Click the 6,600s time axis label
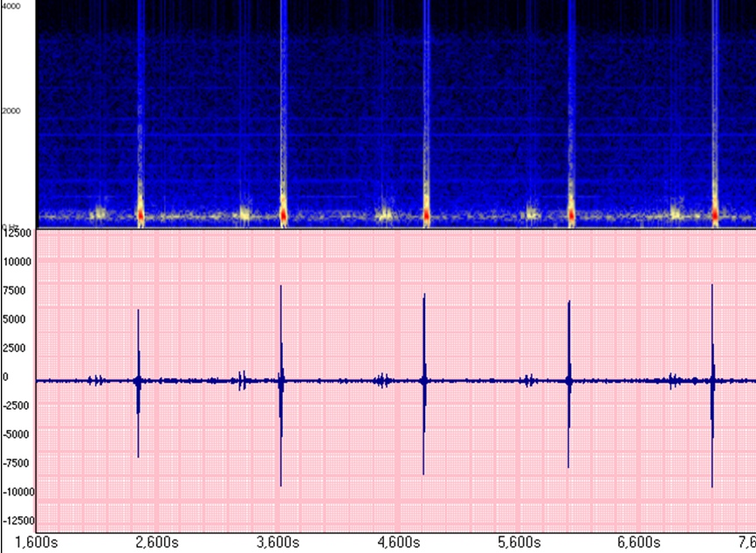The width and height of the screenshot is (756, 553). pos(637,542)
